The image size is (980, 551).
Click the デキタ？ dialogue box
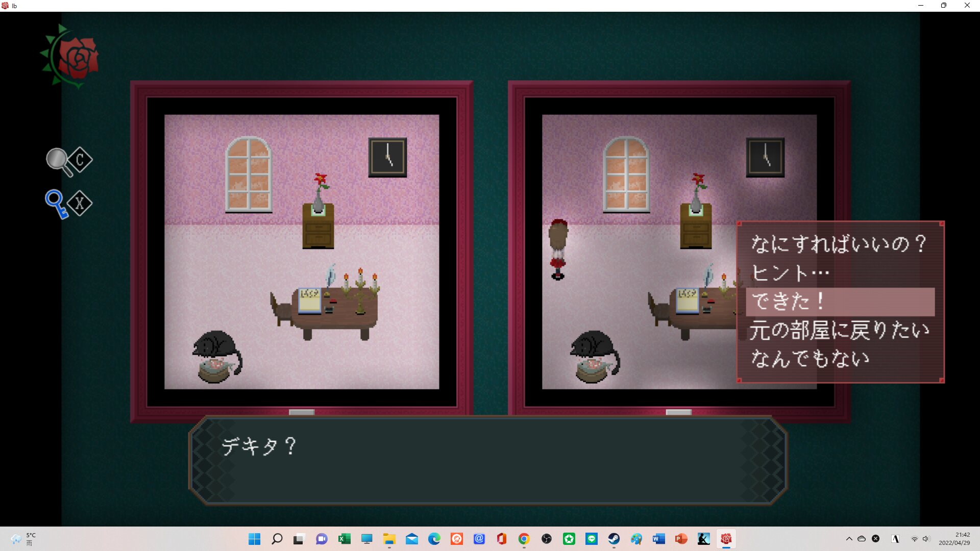[x=487, y=460]
